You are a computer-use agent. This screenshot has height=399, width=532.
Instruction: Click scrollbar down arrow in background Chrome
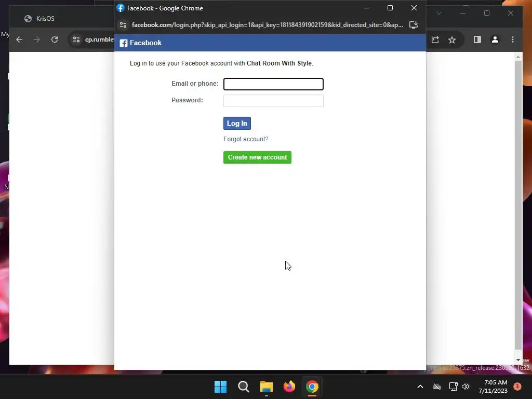click(x=518, y=360)
